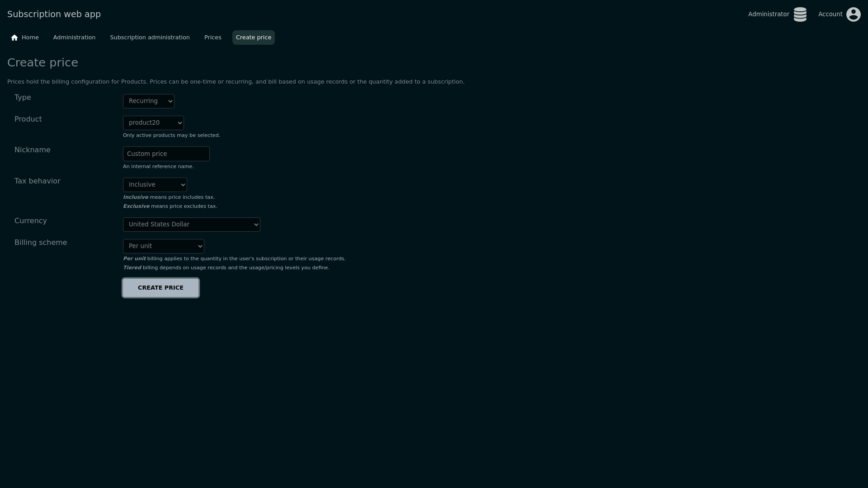Screen dimensions: 868x488
Task: Open the Type dropdown showing Recurring
Action: [x=148, y=101]
